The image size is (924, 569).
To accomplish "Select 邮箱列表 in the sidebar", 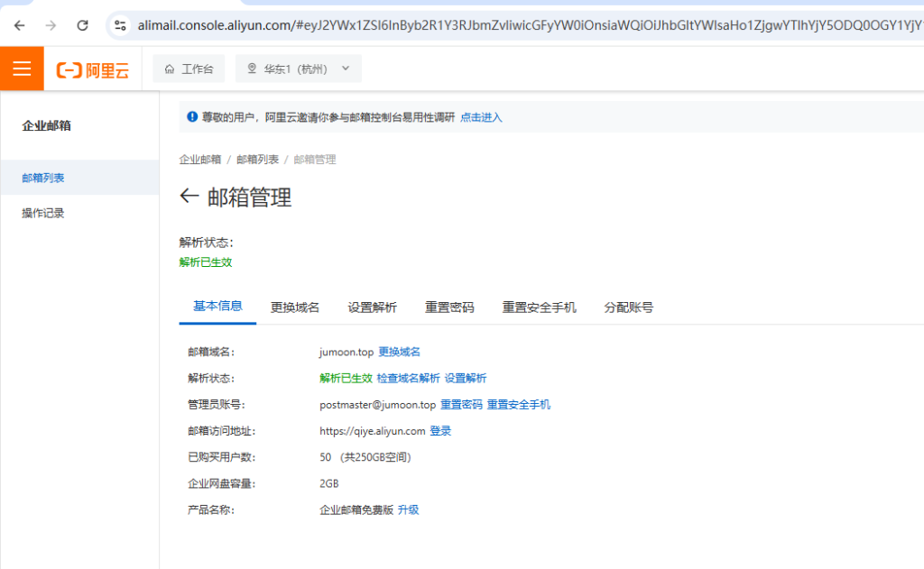I will click(43, 178).
